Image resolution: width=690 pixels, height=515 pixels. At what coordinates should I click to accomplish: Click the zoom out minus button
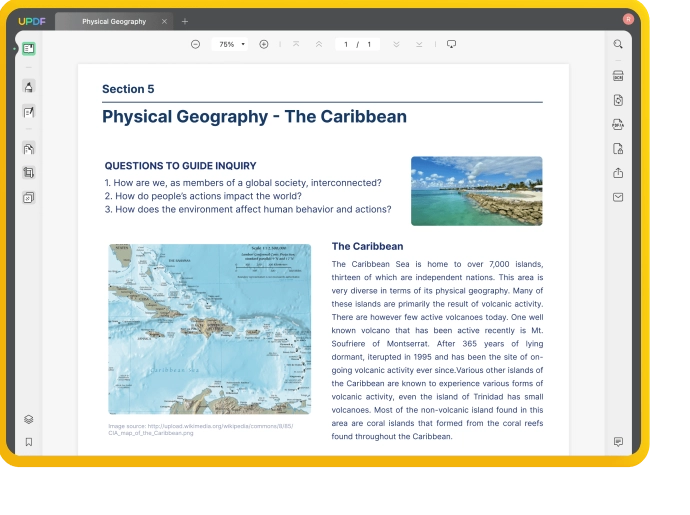click(195, 44)
